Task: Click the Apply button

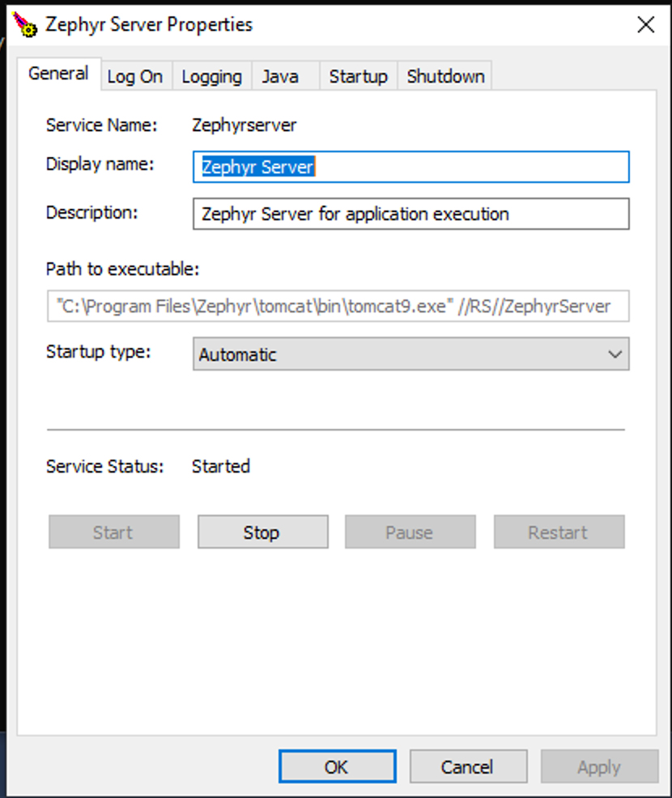Action: 599,767
